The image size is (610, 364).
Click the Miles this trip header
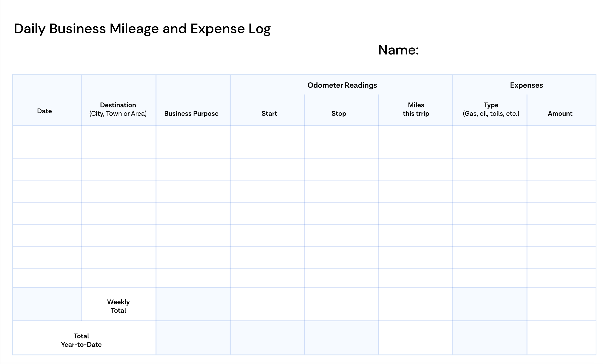pyautogui.click(x=416, y=109)
